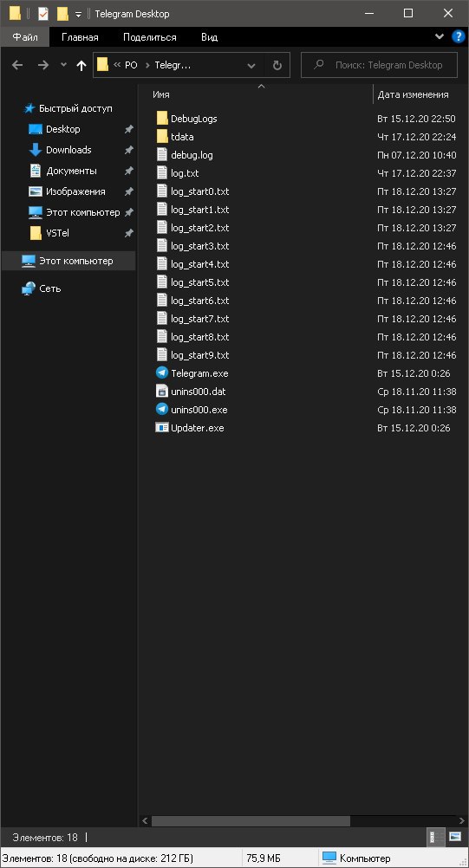This screenshot has height=868, width=469.
Task: Click the unins000.dat file icon
Action: pos(162,392)
